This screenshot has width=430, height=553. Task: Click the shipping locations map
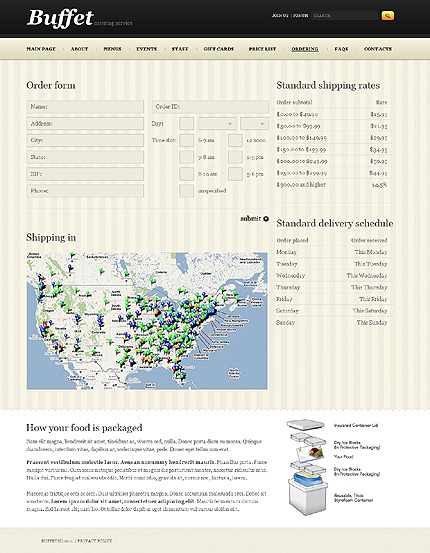147,321
